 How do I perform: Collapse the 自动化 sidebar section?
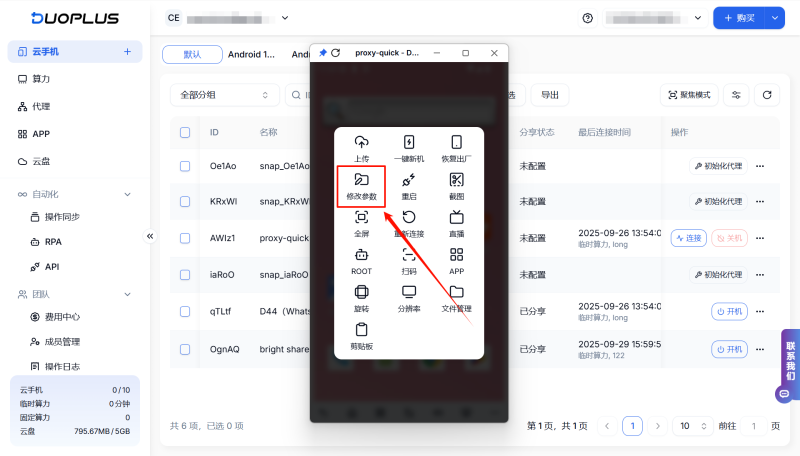[127, 194]
